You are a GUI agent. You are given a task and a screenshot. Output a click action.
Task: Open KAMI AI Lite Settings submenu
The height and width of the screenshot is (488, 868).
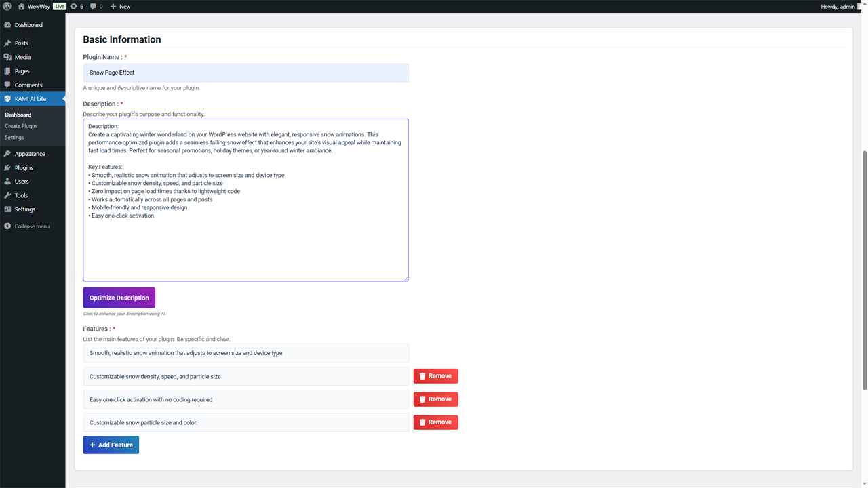pos(14,138)
